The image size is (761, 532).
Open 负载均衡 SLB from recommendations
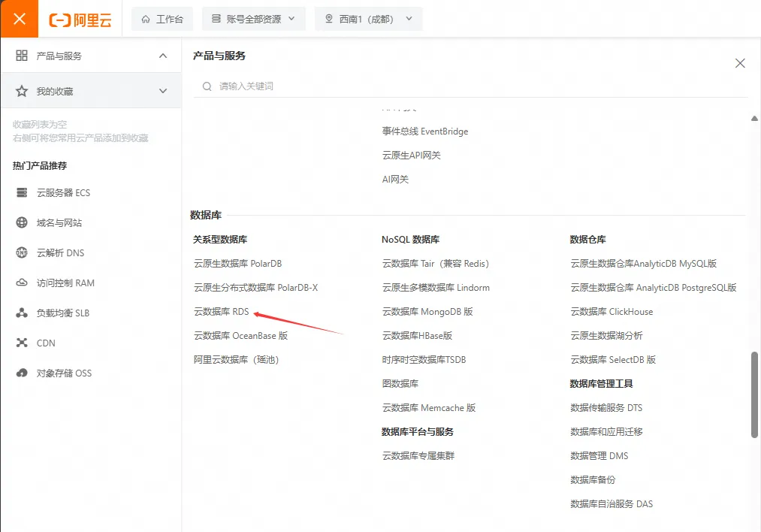63,313
